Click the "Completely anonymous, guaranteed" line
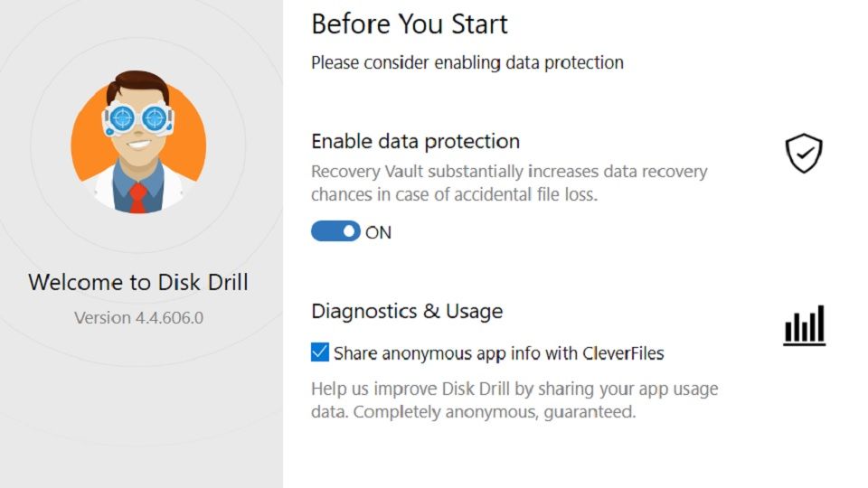The width and height of the screenshot is (868, 488). coord(494,412)
